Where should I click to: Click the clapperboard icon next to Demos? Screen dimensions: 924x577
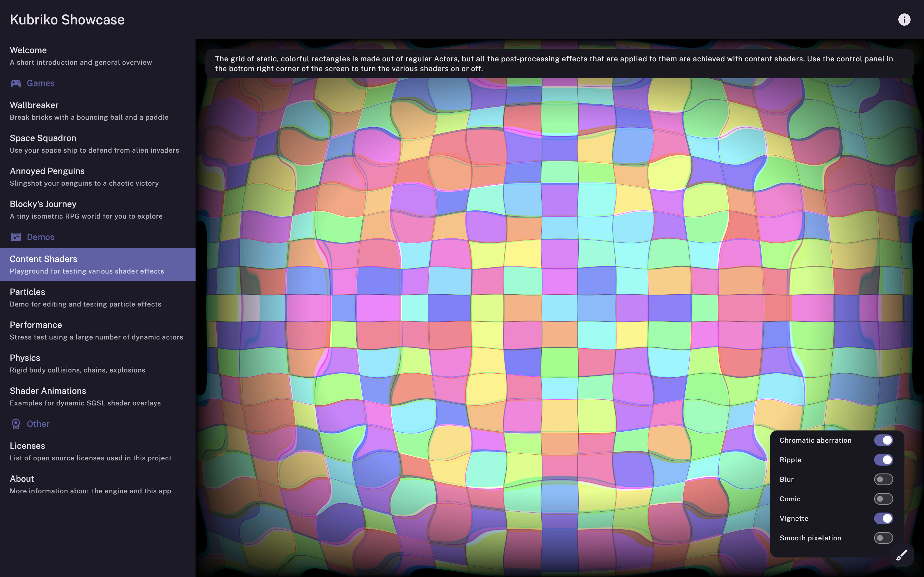tap(16, 237)
